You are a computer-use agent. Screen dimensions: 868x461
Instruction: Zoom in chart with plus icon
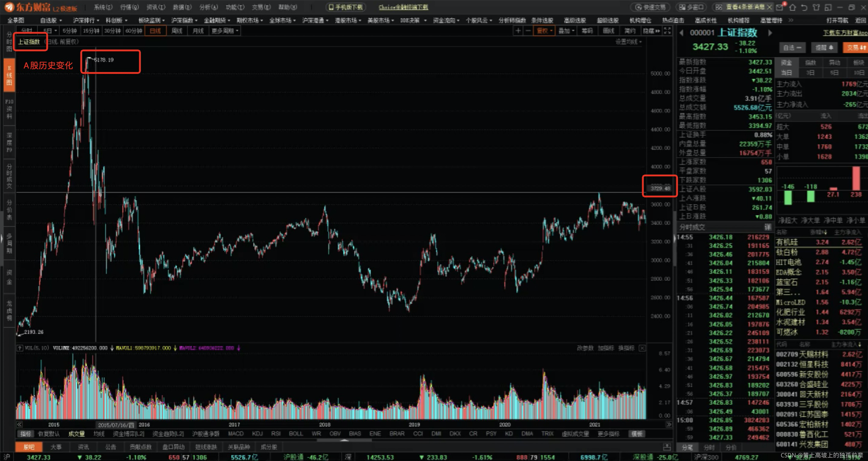(x=518, y=31)
